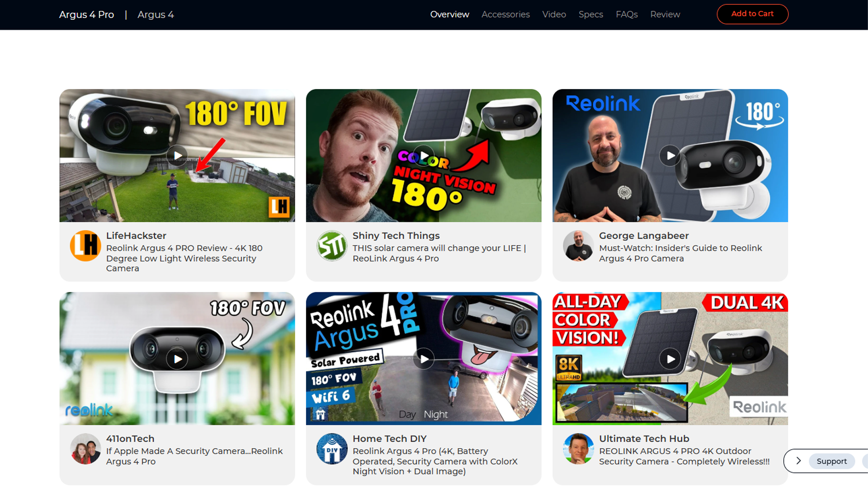Play the Ultimate Tech Hub video

coord(670,359)
